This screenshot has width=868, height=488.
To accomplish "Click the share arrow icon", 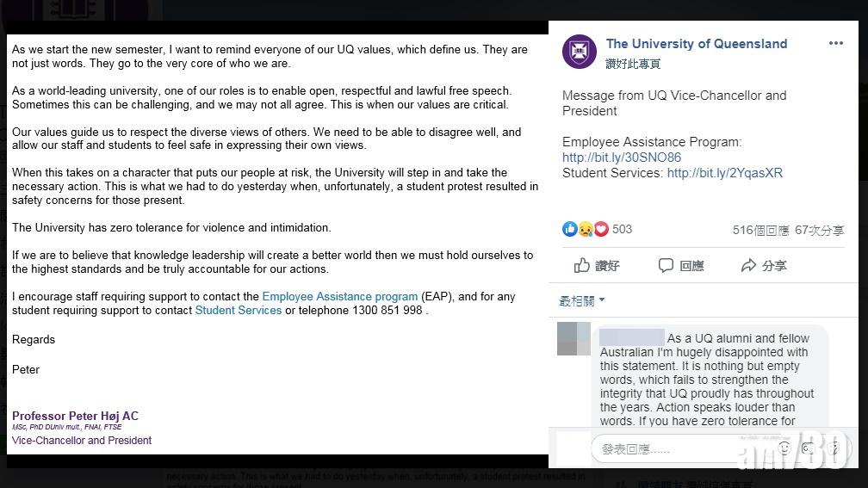I will [x=748, y=266].
